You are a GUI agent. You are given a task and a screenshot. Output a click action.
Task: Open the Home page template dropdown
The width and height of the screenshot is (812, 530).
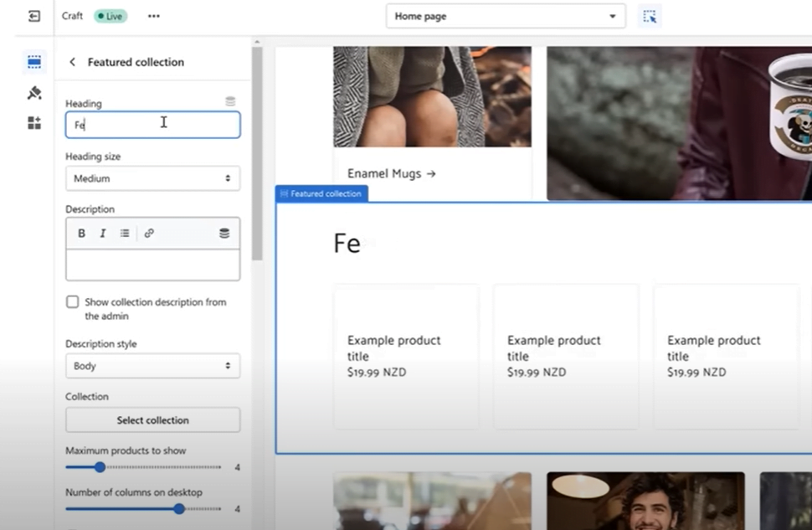[505, 16]
